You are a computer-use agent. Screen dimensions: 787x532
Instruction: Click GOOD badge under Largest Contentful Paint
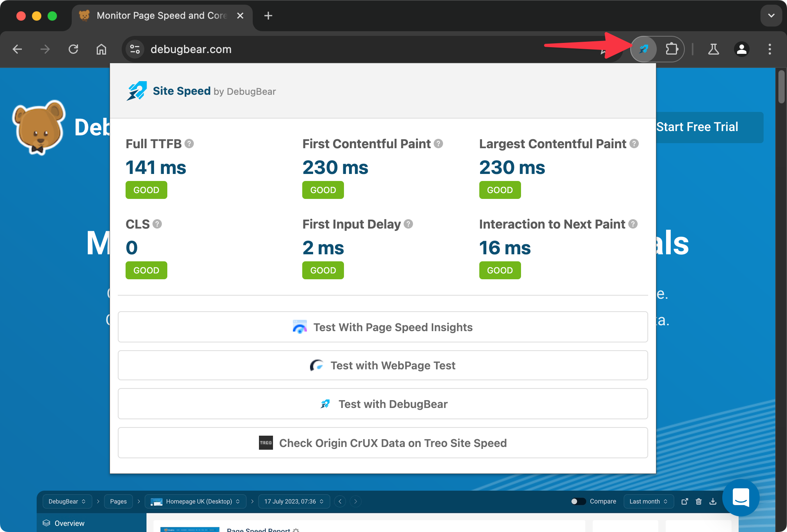point(500,190)
